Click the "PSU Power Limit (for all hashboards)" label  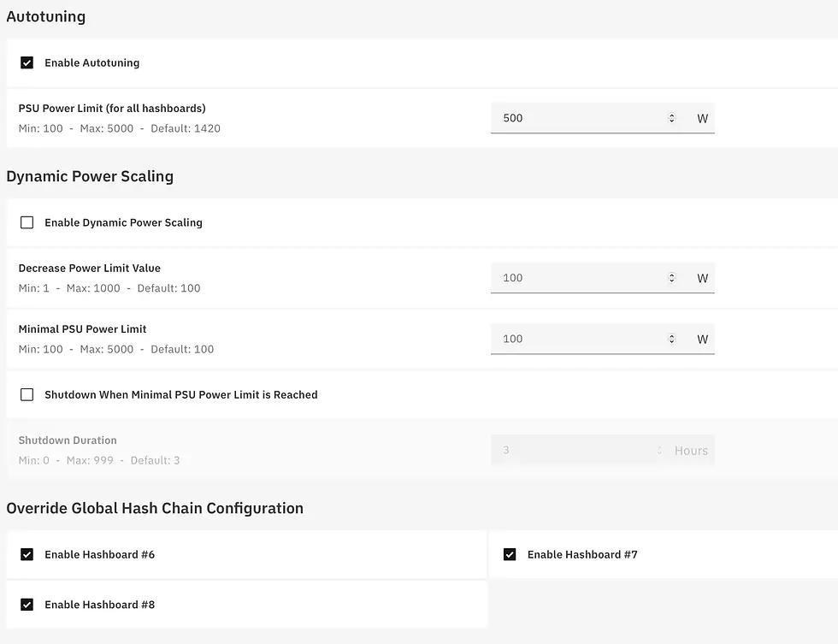click(x=112, y=109)
